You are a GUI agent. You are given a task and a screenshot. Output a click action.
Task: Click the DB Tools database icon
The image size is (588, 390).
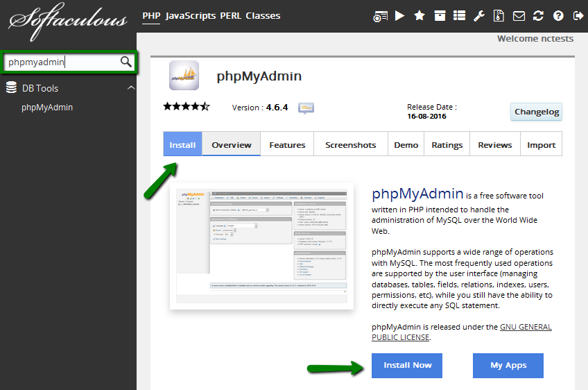click(x=11, y=87)
